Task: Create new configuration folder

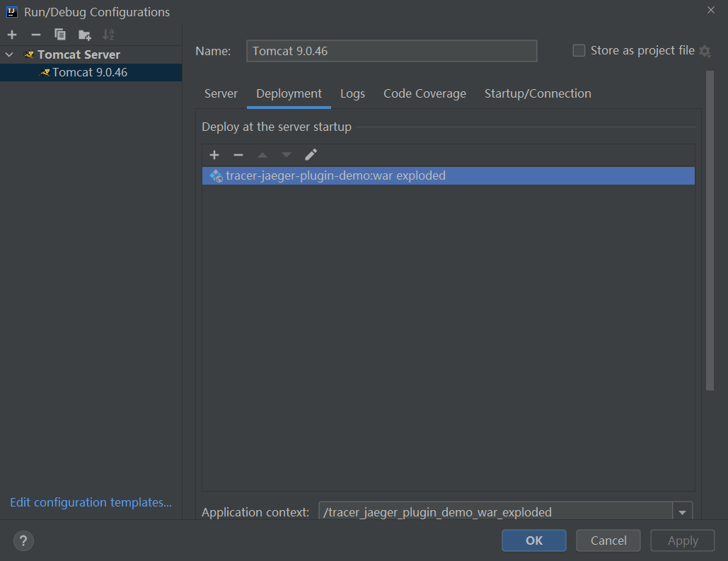Action: click(84, 35)
